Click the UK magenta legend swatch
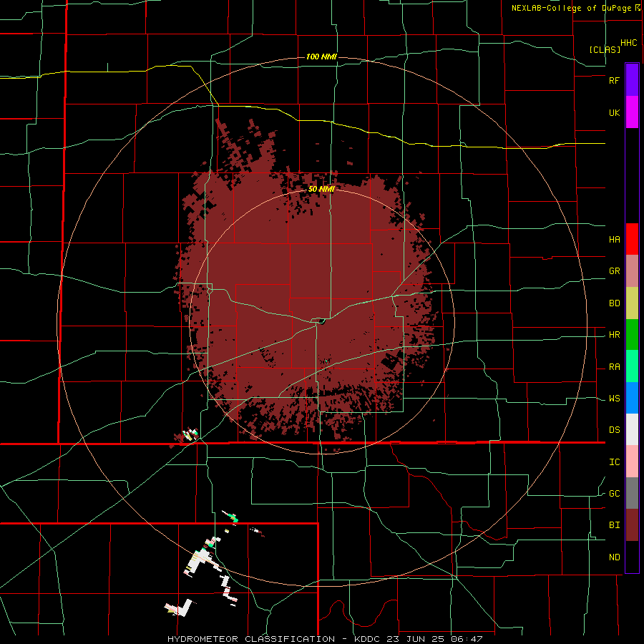Image resolution: width=644 pixels, height=644 pixels. tap(632, 112)
